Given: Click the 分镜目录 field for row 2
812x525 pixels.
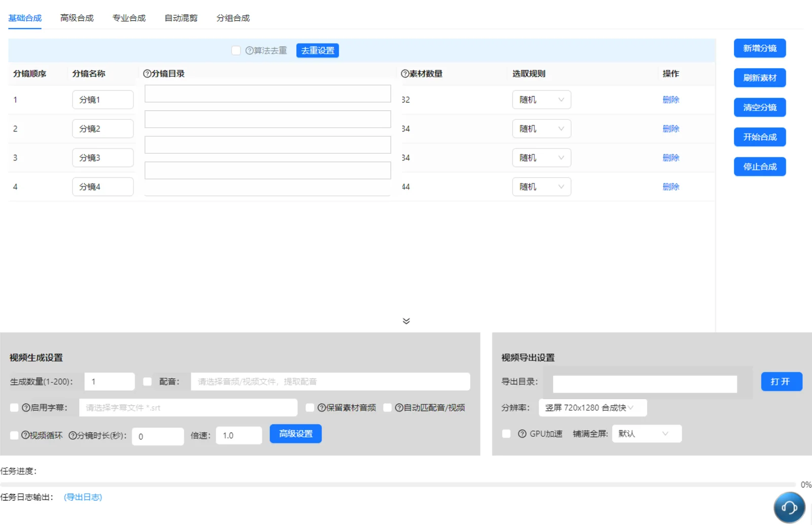Looking at the screenshot, I should point(268,119).
